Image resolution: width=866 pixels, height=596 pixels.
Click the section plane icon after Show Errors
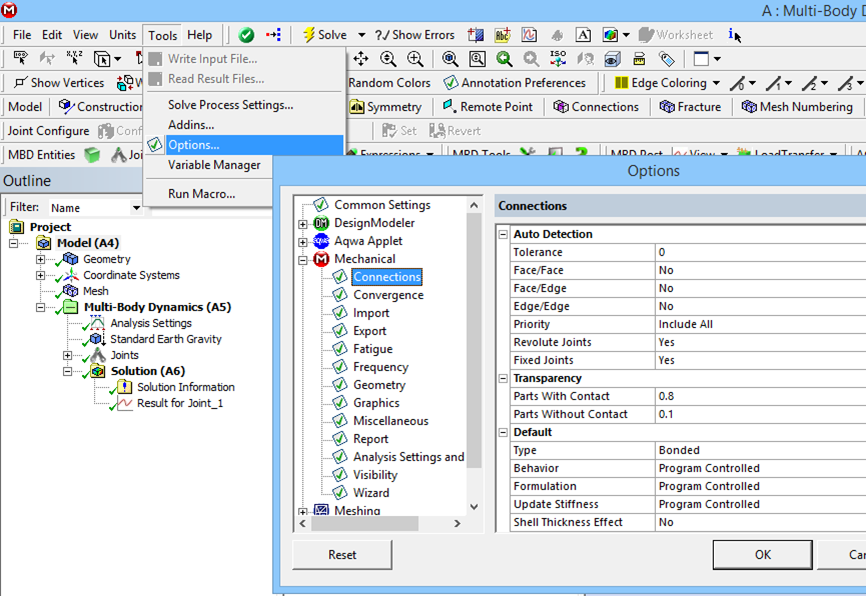(x=476, y=35)
